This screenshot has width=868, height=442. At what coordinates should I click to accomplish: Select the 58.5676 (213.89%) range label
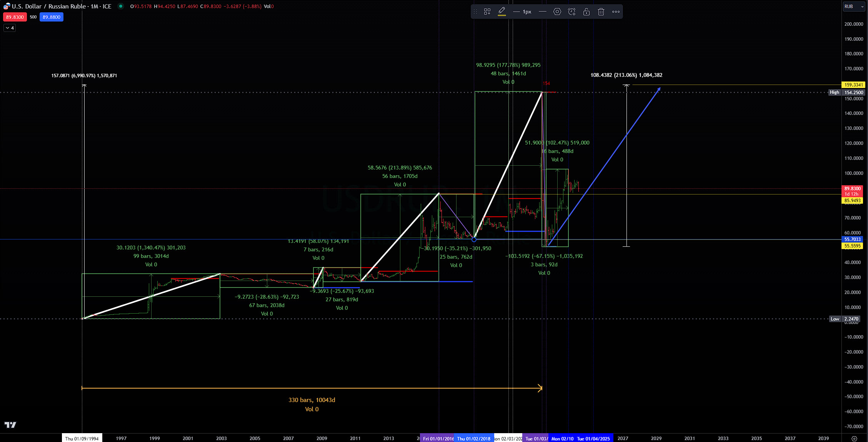(x=400, y=168)
